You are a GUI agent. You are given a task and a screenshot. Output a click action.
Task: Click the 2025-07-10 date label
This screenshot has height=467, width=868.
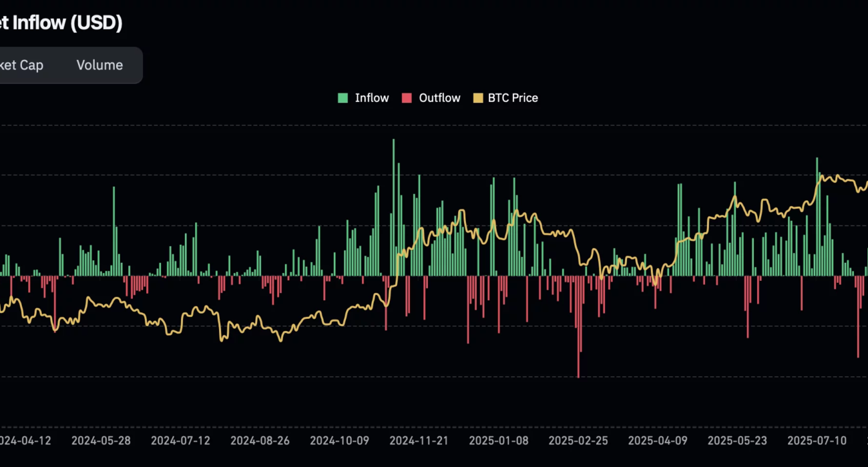(x=817, y=441)
